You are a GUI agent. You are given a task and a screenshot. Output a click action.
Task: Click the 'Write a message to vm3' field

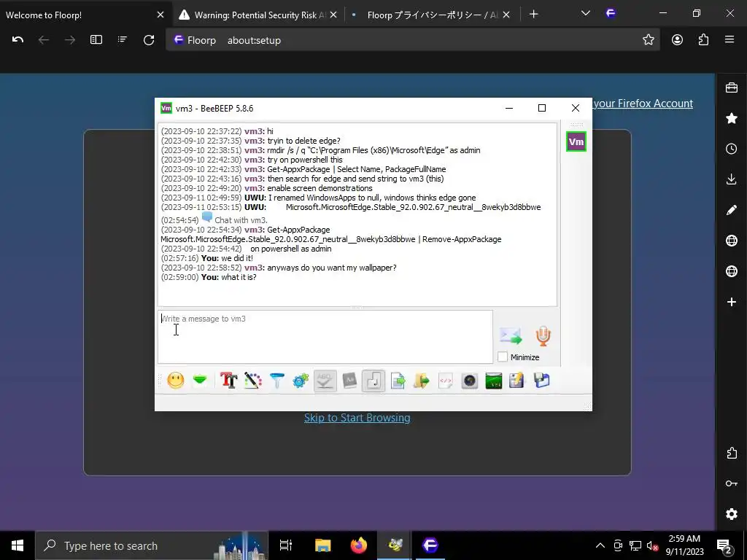325,337
